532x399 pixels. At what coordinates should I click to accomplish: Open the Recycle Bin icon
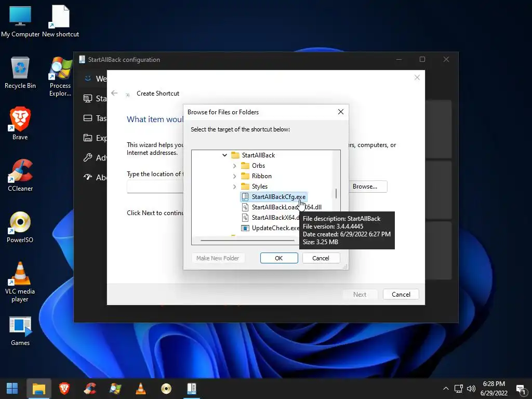(x=20, y=73)
